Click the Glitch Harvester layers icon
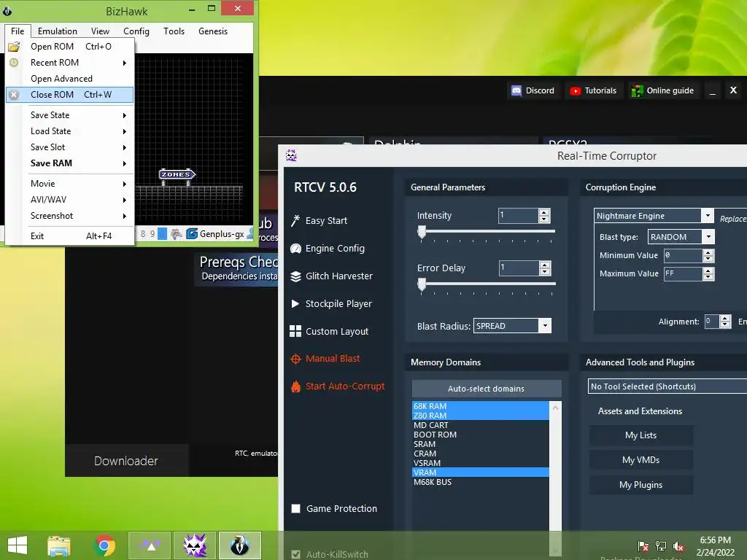 click(295, 276)
